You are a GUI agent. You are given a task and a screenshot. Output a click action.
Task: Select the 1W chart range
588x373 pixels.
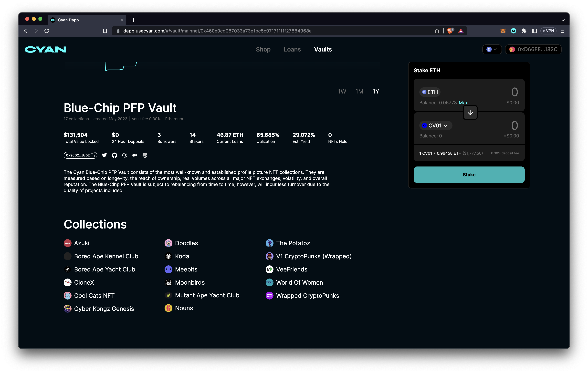coord(342,91)
